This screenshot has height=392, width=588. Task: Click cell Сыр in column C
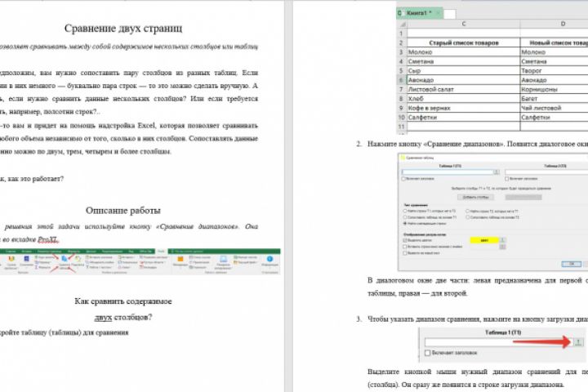[x=464, y=70]
